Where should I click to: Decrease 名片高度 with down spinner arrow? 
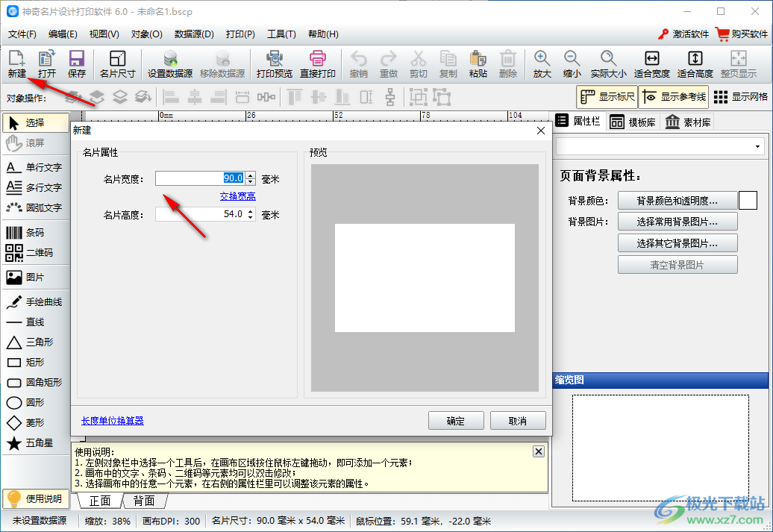[x=251, y=217]
